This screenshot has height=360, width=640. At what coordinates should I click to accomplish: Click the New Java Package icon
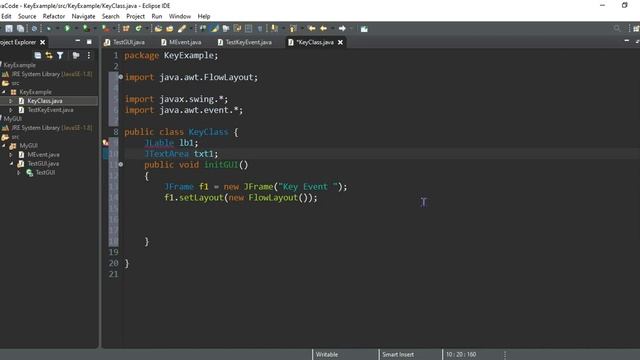coord(126,29)
